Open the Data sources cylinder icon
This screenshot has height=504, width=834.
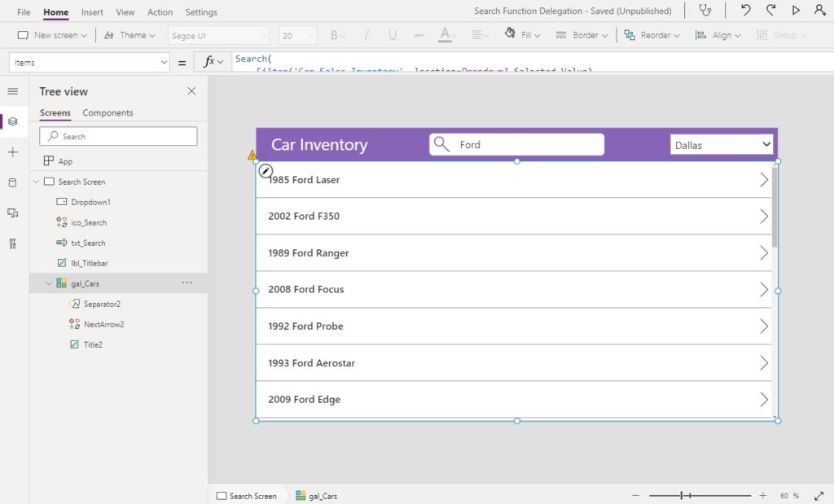[13, 183]
